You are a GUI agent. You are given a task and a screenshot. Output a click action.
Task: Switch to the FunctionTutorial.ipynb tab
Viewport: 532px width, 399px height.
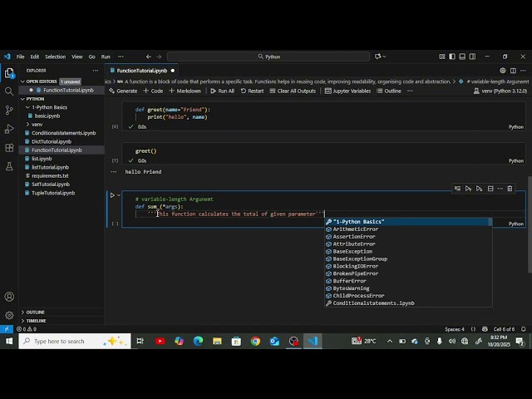[x=142, y=71]
